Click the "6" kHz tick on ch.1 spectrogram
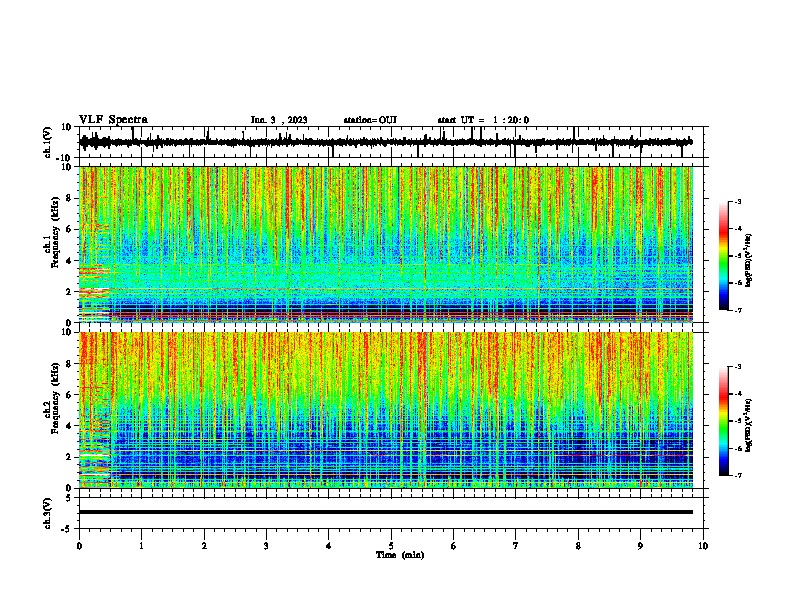Image resolution: width=792 pixels, height=612 pixels. pyautogui.click(x=69, y=230)
